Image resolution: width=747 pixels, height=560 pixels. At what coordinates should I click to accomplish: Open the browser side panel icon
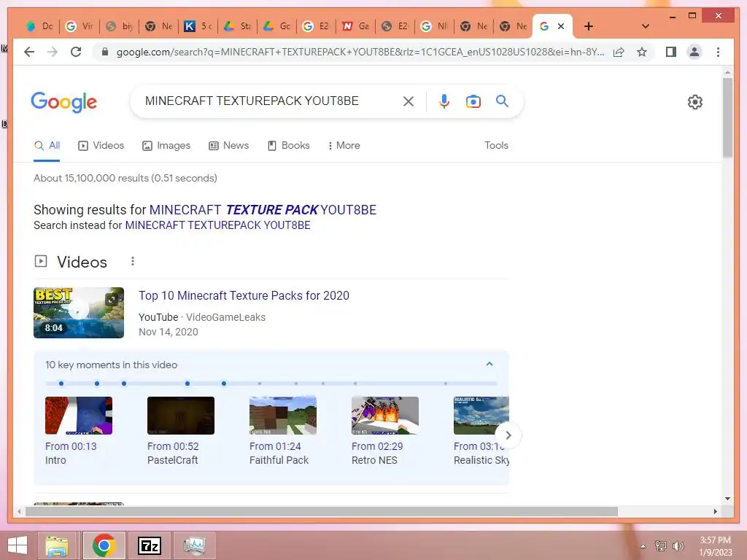[671, 52]
